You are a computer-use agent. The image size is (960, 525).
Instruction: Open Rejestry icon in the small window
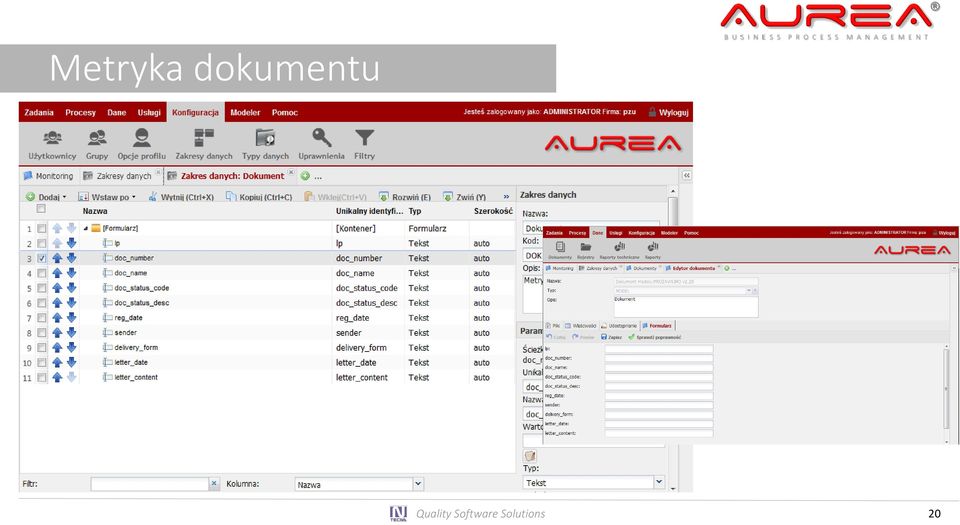[x=585, y=250]
